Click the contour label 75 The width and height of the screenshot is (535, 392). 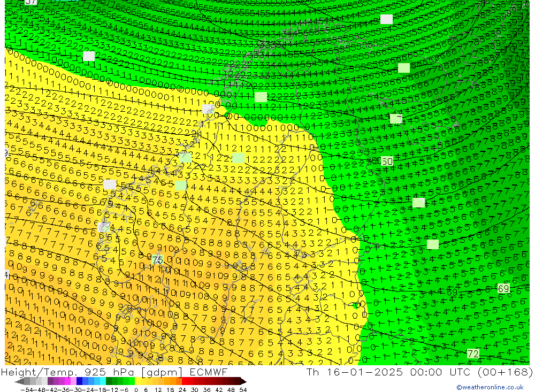(x=157, y=260)
